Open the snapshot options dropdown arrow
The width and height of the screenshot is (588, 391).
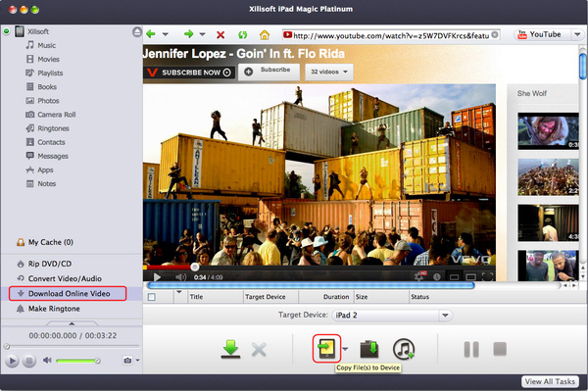[137, 361]
